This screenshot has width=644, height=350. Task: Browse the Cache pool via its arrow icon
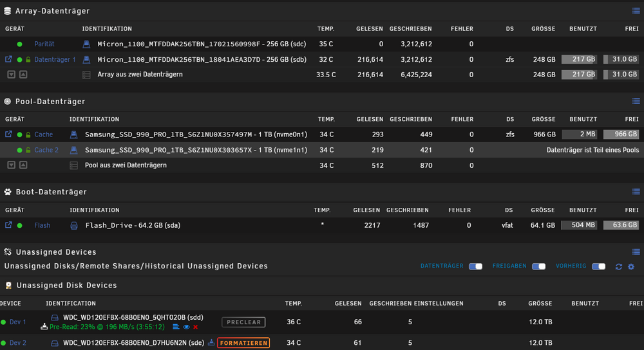8,134
